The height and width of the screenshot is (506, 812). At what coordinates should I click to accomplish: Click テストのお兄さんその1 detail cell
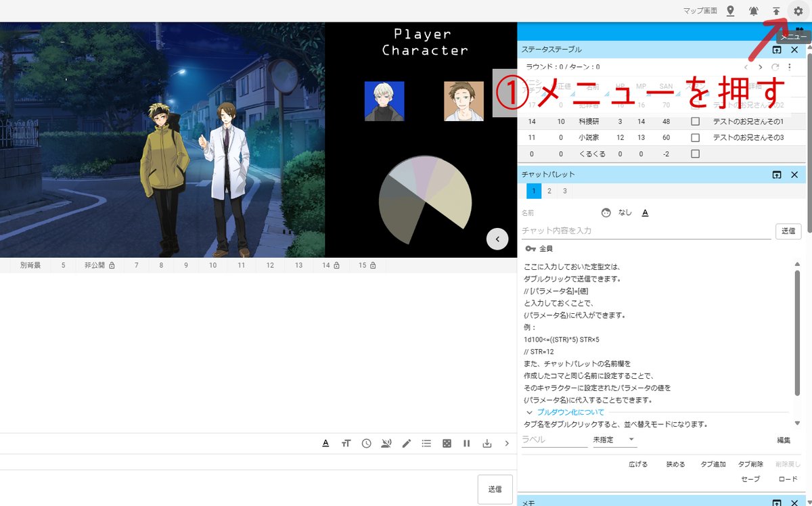748,122
